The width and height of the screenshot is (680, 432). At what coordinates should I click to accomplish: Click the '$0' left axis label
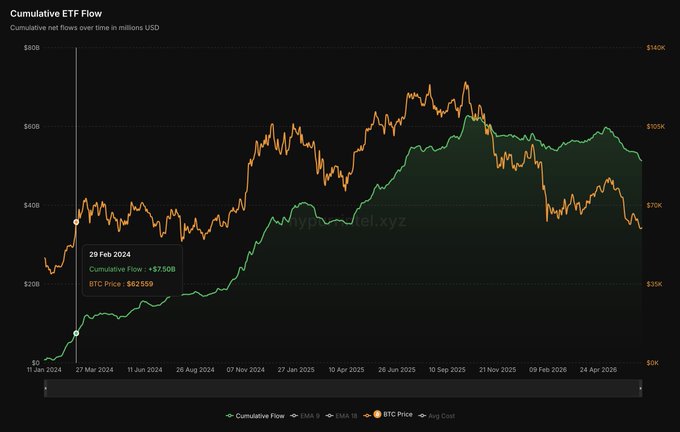click(x=36, y=363)
